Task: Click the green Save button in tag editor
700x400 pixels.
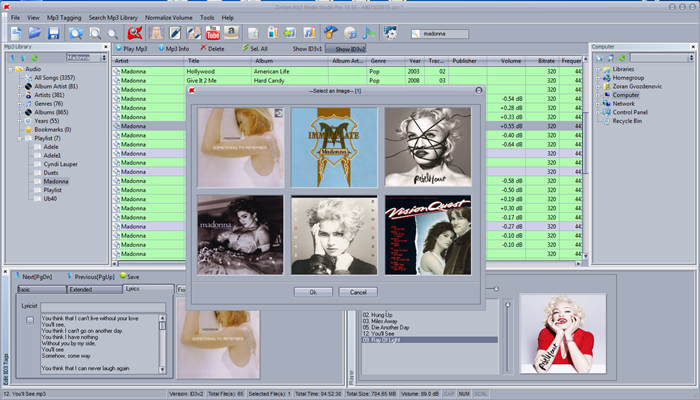Action: click(129, 277)
